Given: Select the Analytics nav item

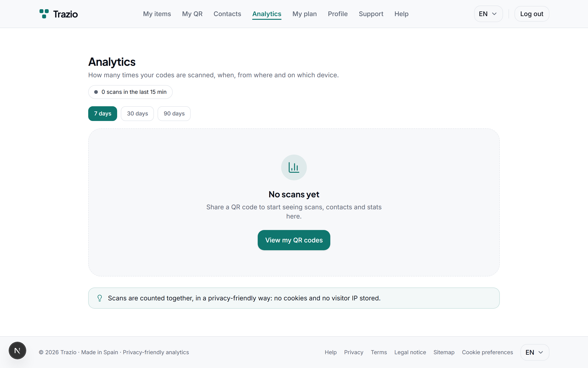Looking at the screenshot, I should (267, 14).
